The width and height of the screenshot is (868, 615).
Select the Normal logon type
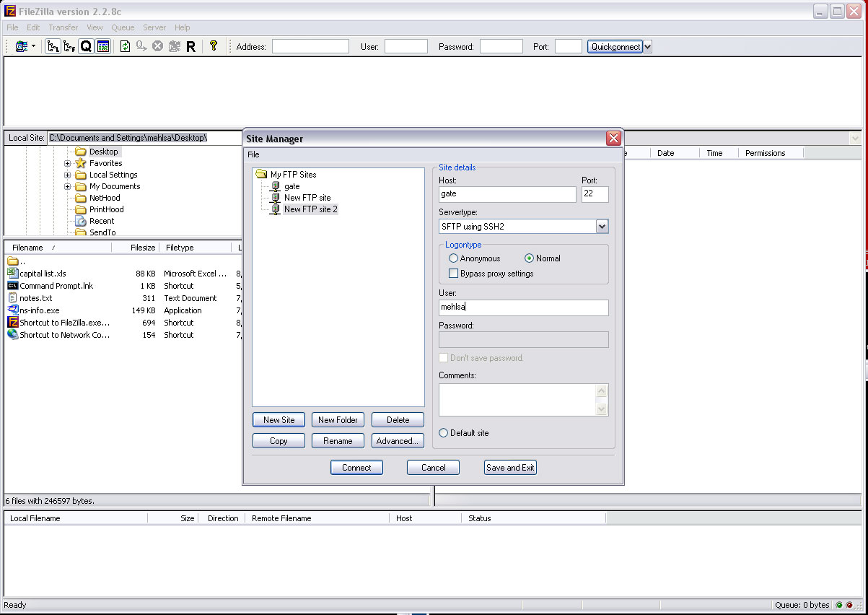click(529, 258)
